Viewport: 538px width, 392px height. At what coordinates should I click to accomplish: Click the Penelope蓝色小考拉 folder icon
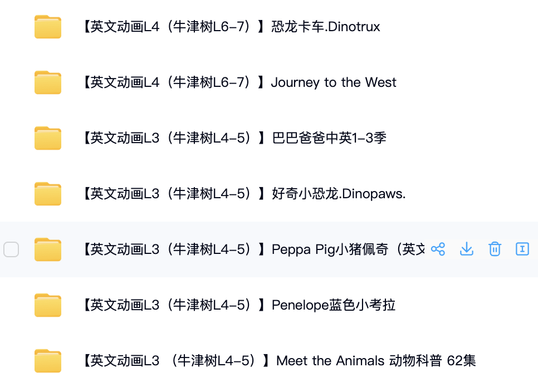coord(48,305)
